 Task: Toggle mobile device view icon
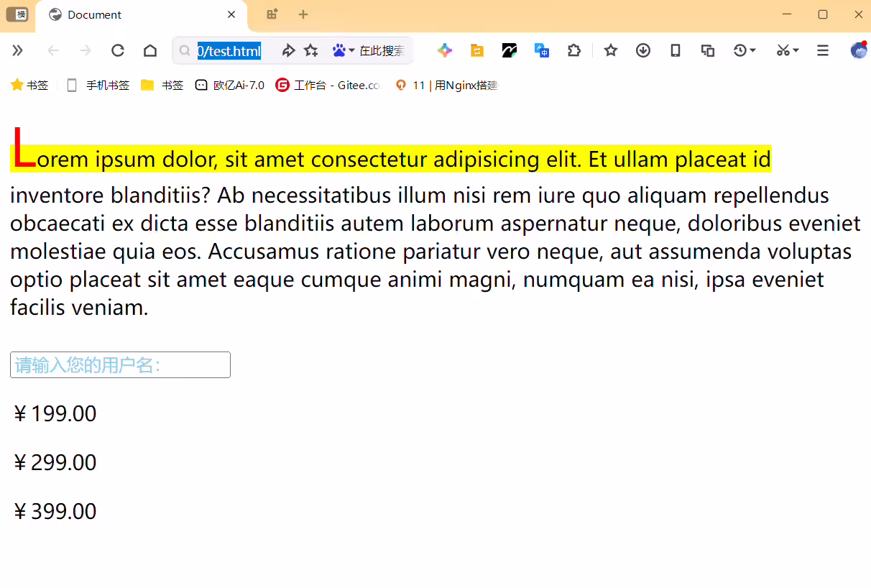(x=676, y=50)
